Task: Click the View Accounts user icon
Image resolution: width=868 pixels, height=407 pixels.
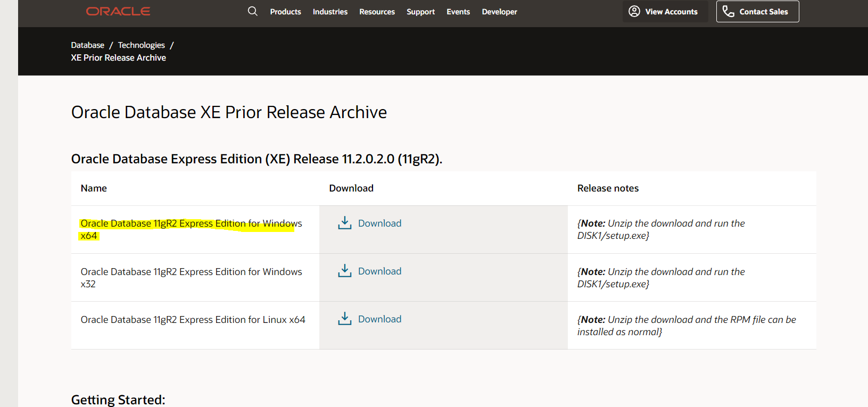Action: (634, 11)
